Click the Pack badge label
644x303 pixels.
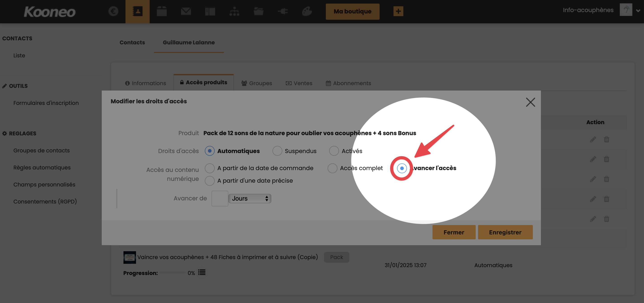coord(337,257)
